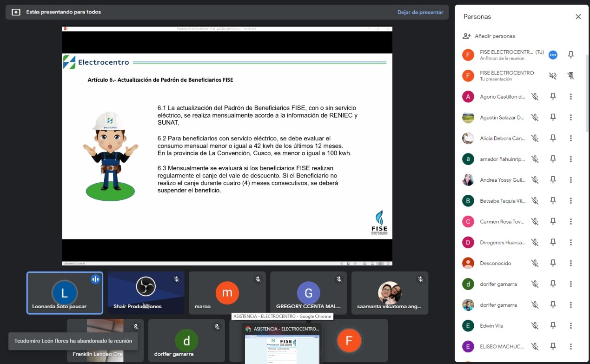Mute icon for Edwin Vila
590x364 pixels.
pos(535,326)
